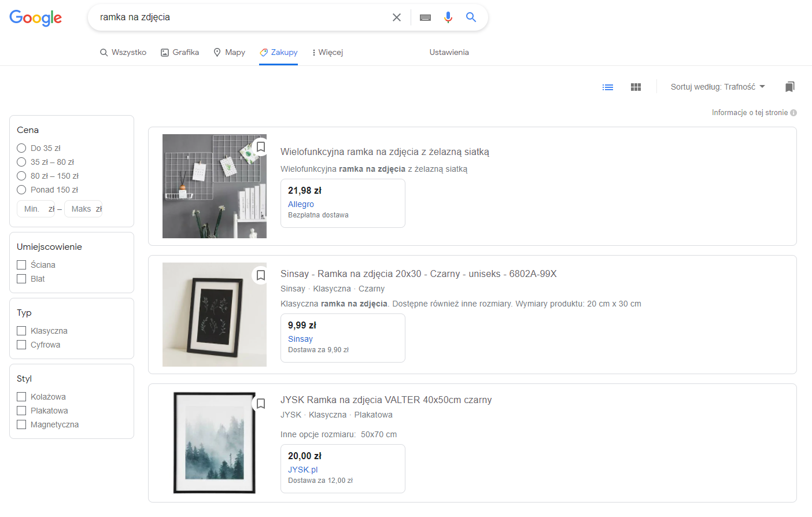Screen dimensions: 812x517
Task: Check the Blat placement checkbox
Action: click(21, 279)
